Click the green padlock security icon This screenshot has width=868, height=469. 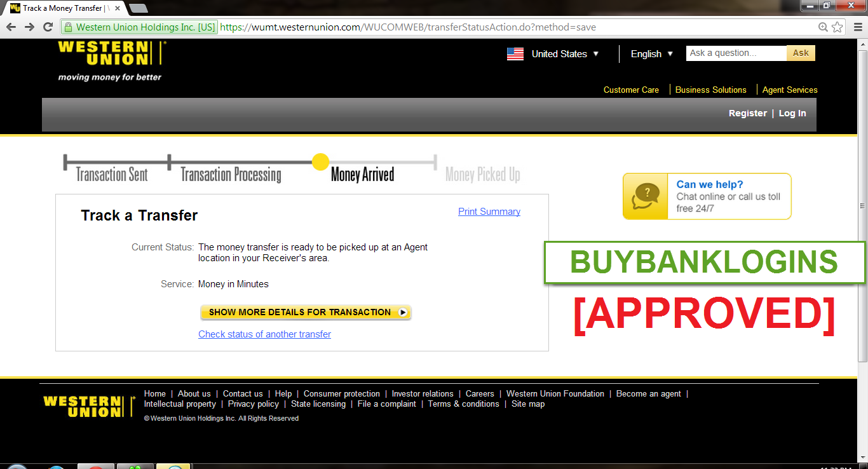coord(68,27)
